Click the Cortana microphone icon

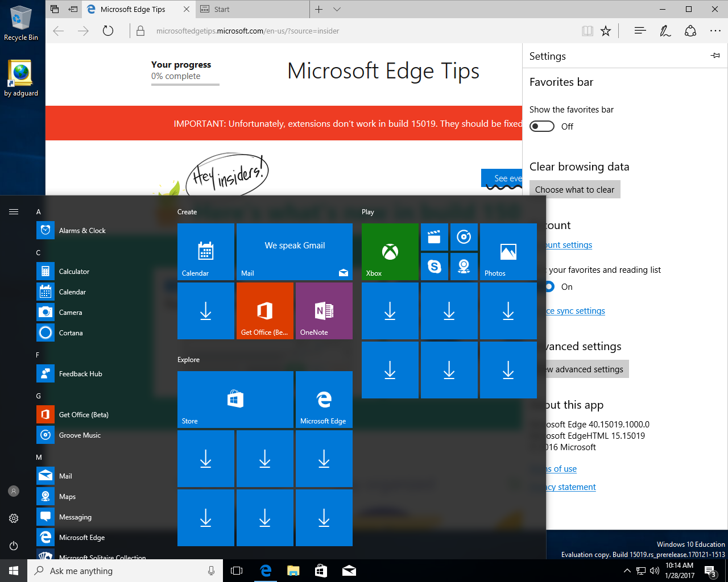pos(212,571)
